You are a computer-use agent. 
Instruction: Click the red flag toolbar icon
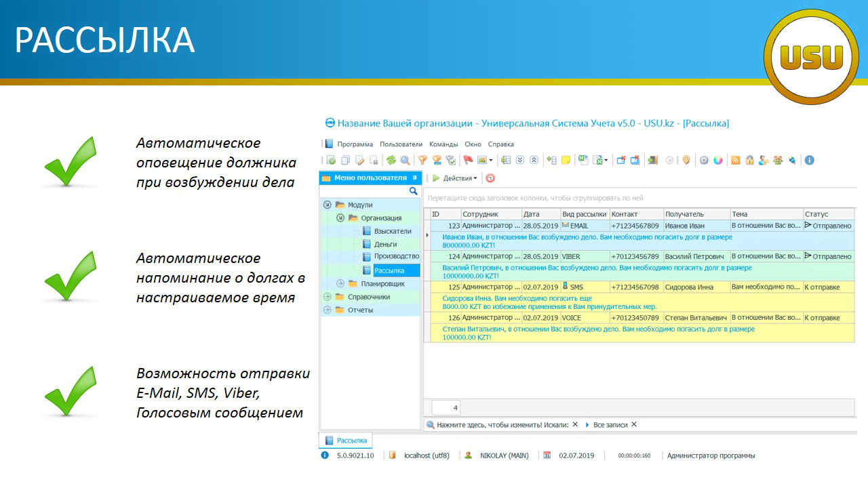[468, 160]
